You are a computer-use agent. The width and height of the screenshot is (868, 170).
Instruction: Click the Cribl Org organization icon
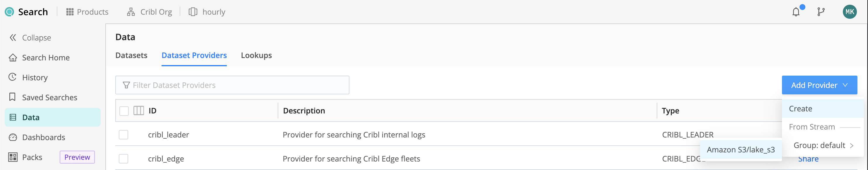coord(131,11)
